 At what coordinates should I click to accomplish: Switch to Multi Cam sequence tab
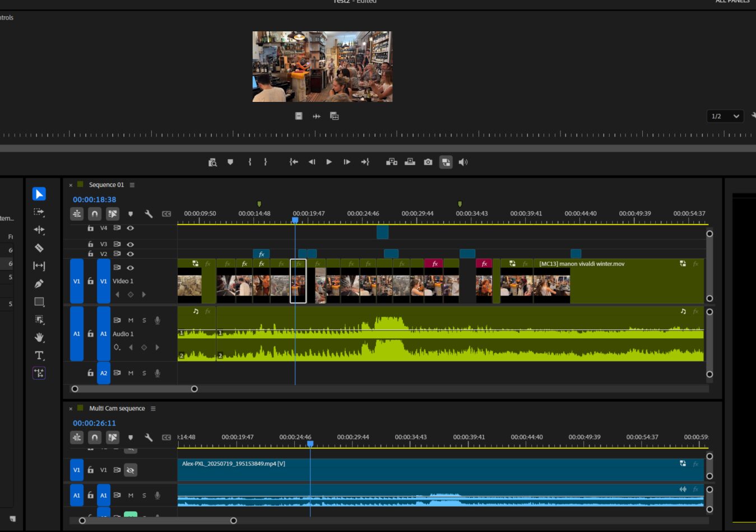pyautogui.click(x=117, y=408)
